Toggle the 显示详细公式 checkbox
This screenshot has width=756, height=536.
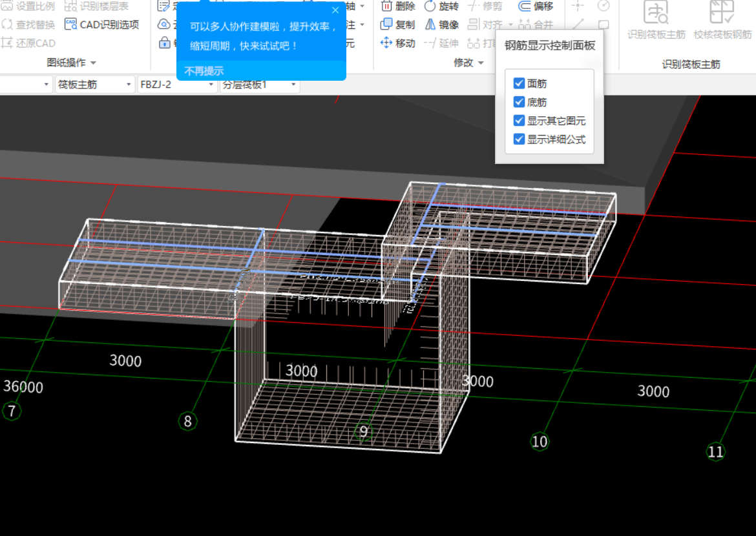(x=520, y=139)
